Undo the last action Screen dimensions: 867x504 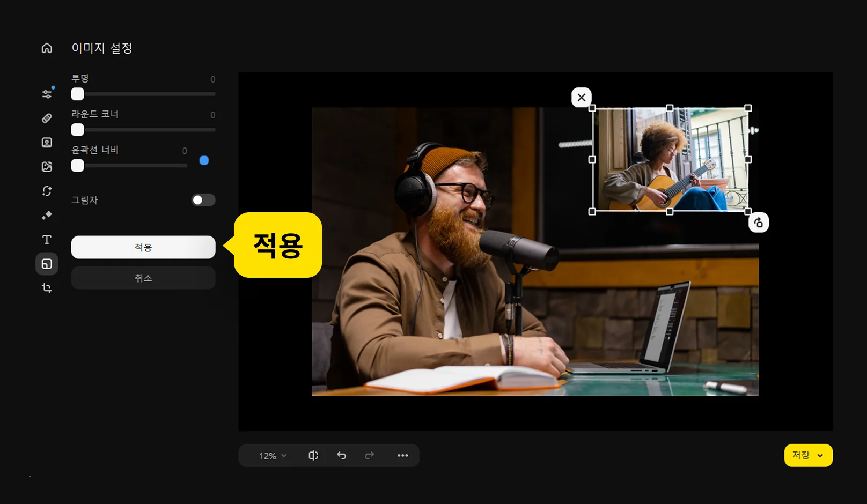pyautogui.click(x=341, y=456)
